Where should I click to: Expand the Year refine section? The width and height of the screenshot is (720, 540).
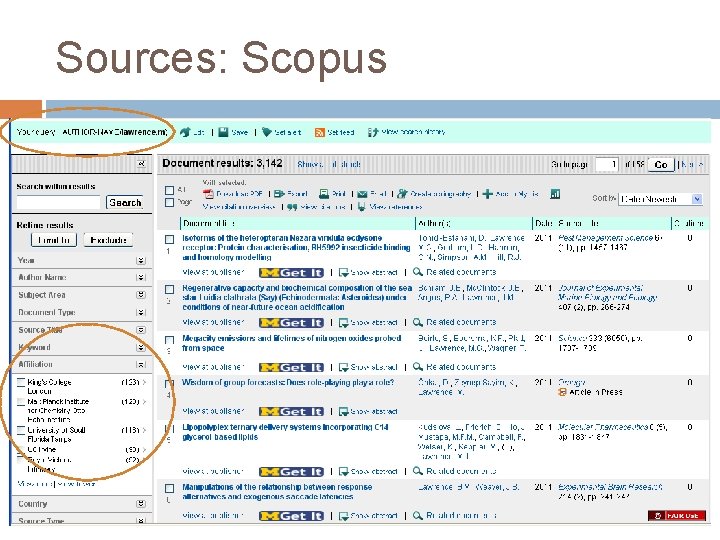(x=141, y=260)
